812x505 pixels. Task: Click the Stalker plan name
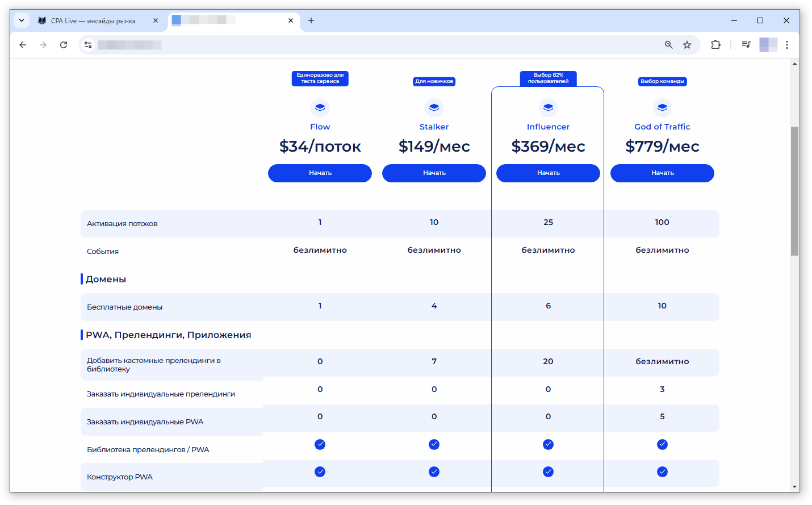(x=434, y=127)
